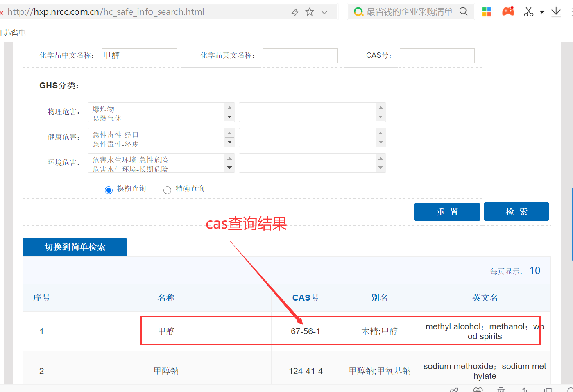Click the trash icon on the bottom toolbar
Screen dimensions: 573x392
point(501,389)
